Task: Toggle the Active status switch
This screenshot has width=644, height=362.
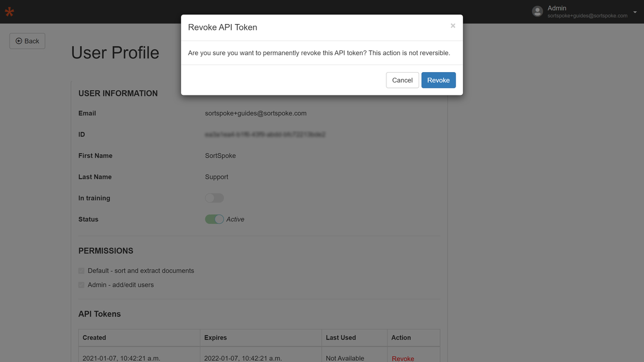Action: (214, 219)
